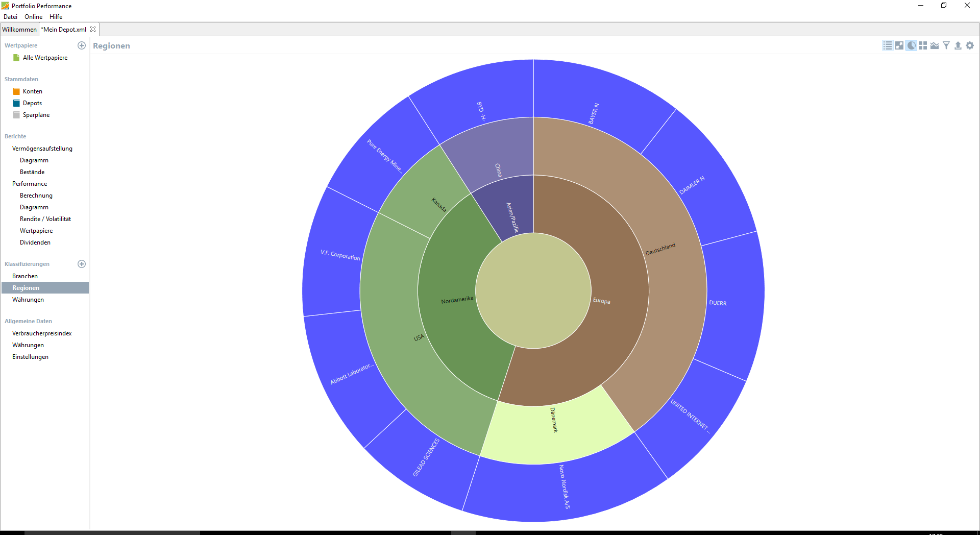Click the Stammdaten section header
This screenshot has height=535, width=980.
(21, 79)
